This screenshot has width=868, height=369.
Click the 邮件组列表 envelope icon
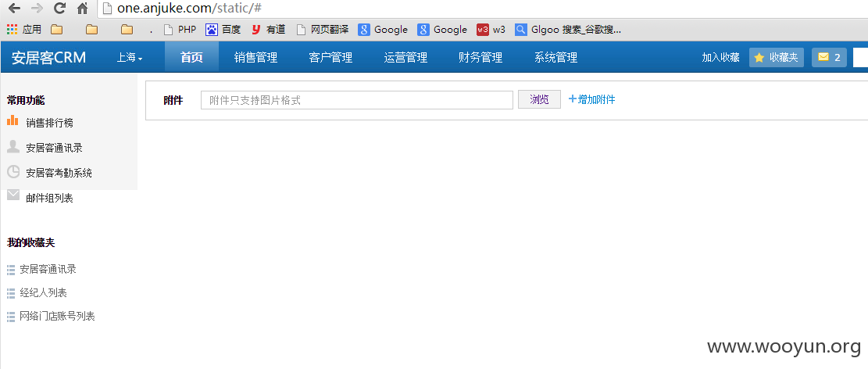(13, 195)
